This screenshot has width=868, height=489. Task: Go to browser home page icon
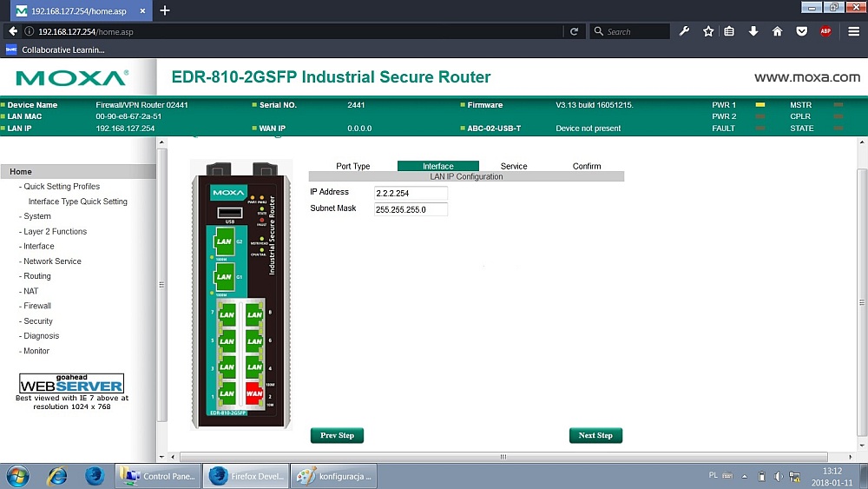(x=777, y=31)
